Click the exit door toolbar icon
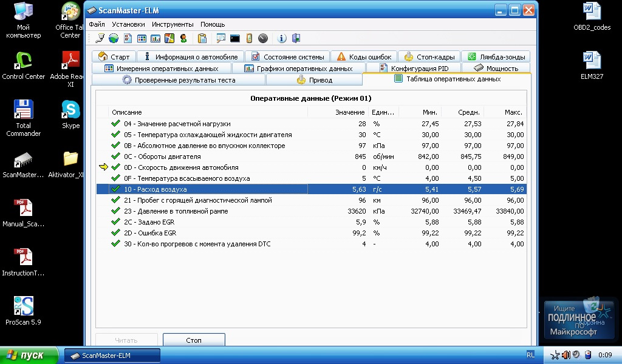 coord(296,38)
